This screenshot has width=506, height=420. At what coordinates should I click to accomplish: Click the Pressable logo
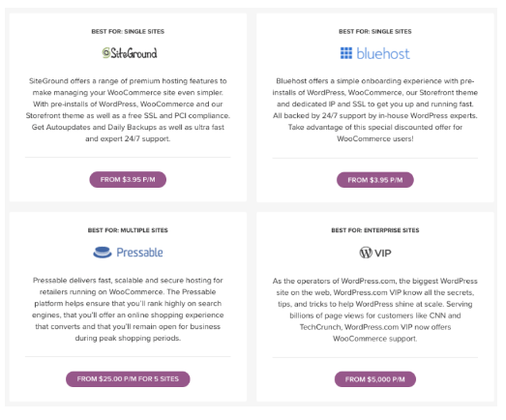click(x=128, y=253)
